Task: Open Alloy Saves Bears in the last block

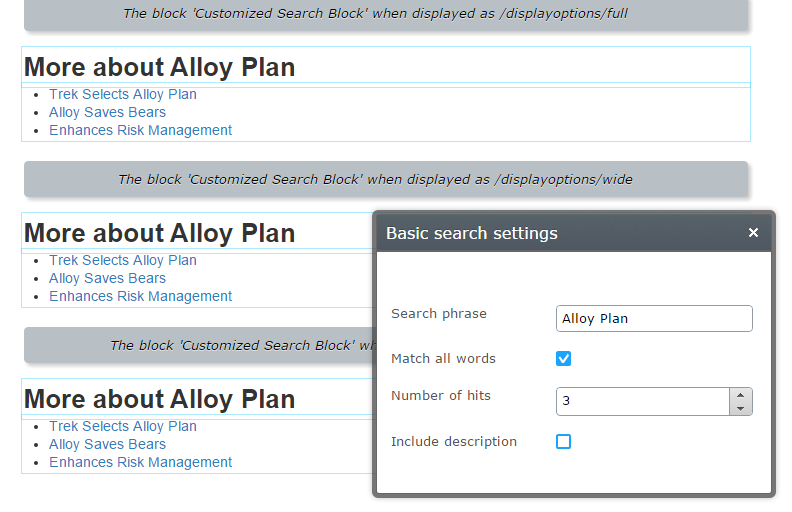Action: tap(107, 444)
